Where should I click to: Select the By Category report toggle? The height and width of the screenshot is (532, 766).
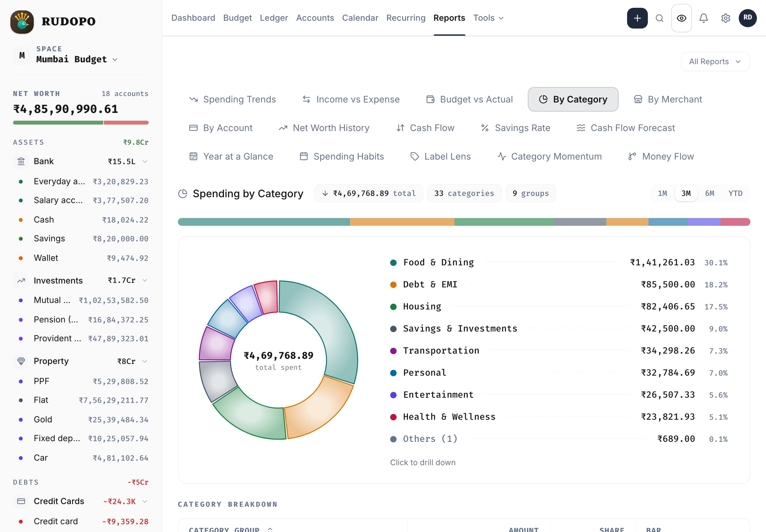point(573,99)
